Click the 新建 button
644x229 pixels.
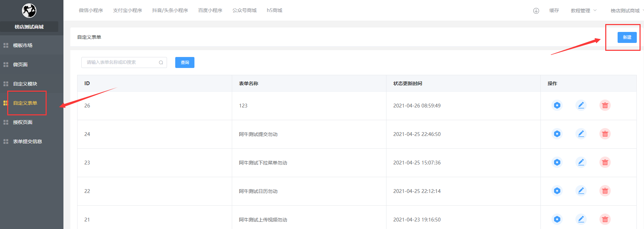[x=627, y=37]
